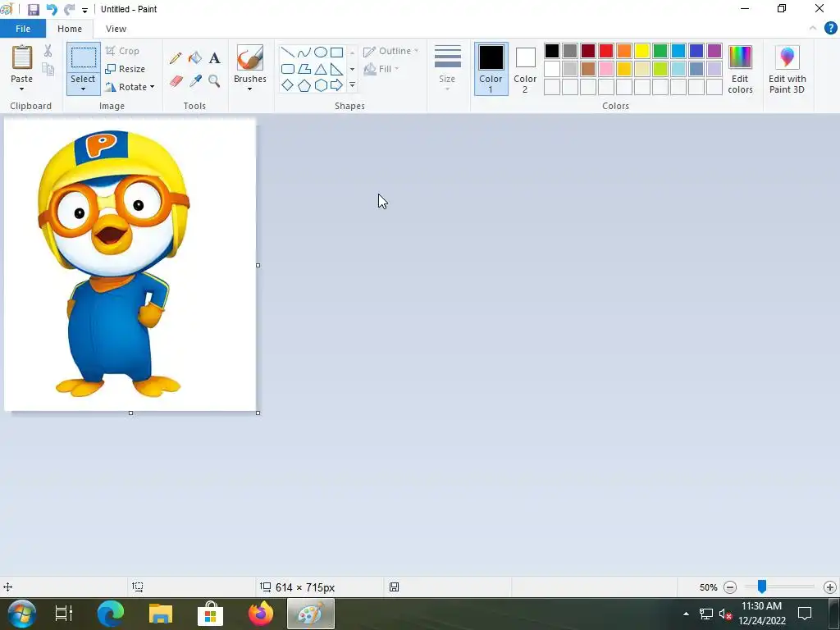Choose the Pentagon shape

(304, 85)
